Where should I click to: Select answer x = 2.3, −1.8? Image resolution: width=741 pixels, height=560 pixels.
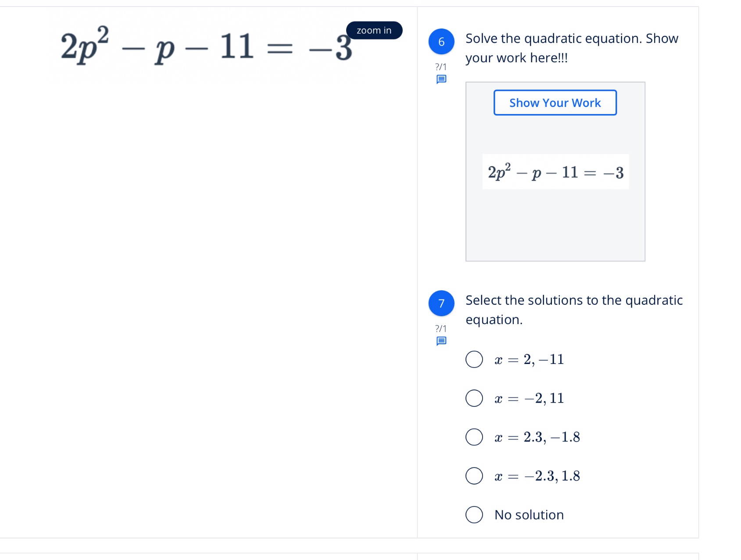[x=474, y=436]
